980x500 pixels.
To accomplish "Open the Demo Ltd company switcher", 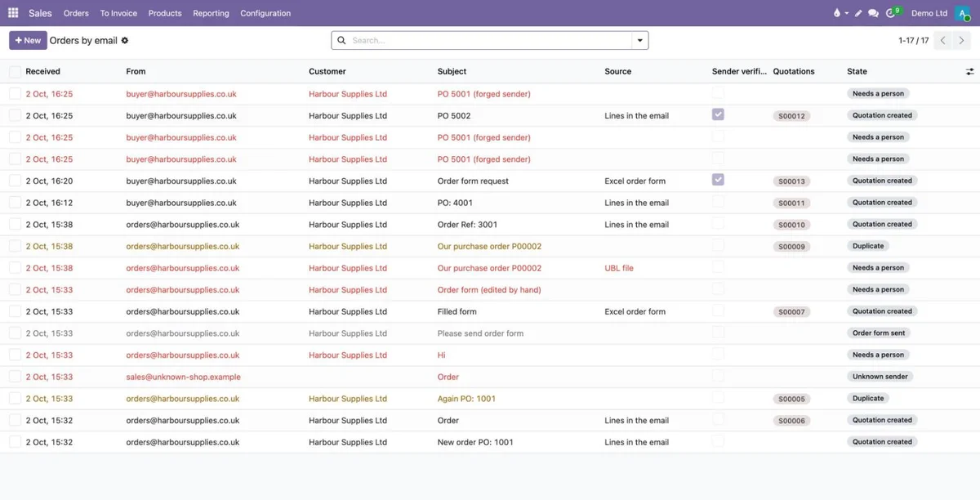I will coord(929,13).
